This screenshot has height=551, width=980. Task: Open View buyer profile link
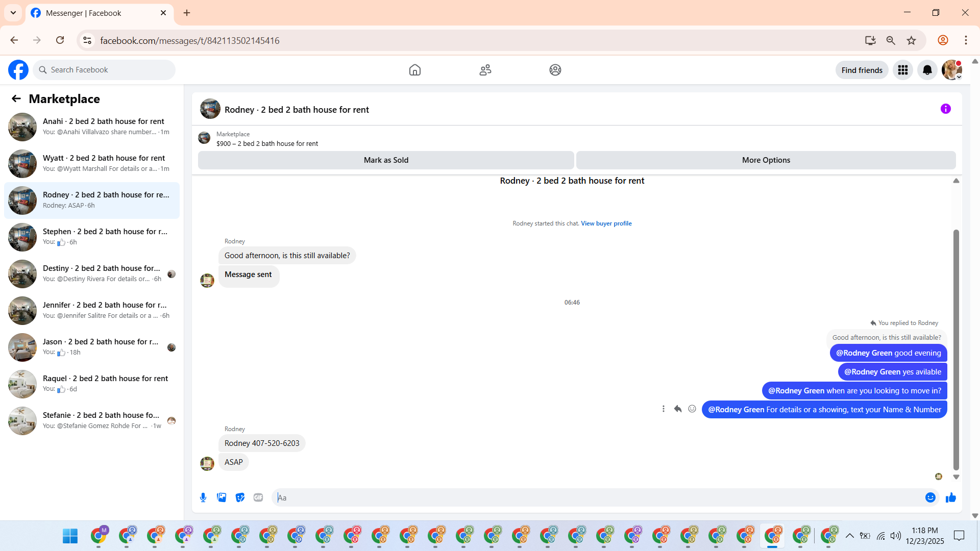pyautogui.click(x=606, y=223)
